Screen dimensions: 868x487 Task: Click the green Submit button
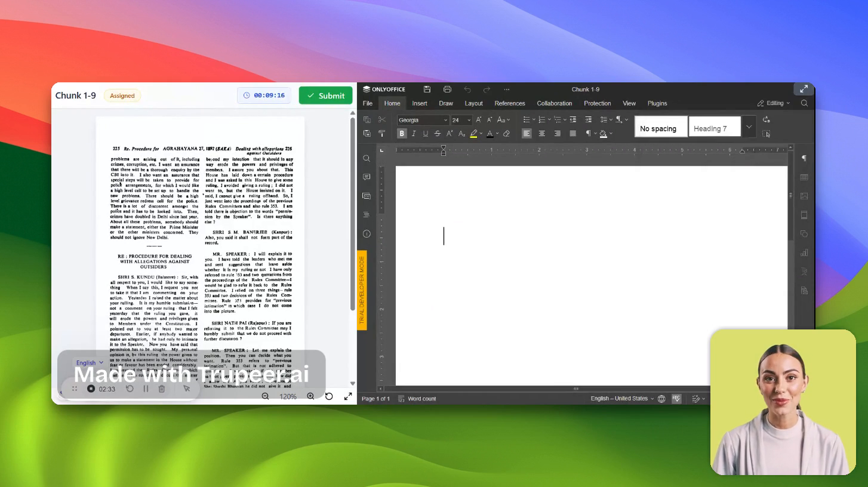coord(326,95)
